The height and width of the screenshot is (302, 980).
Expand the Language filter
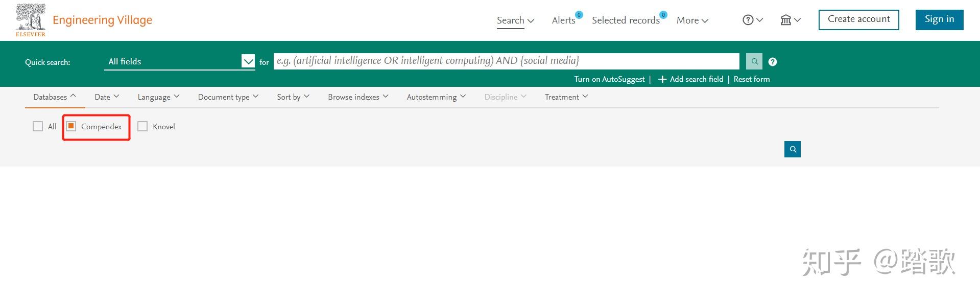click(x=158, y=97)
